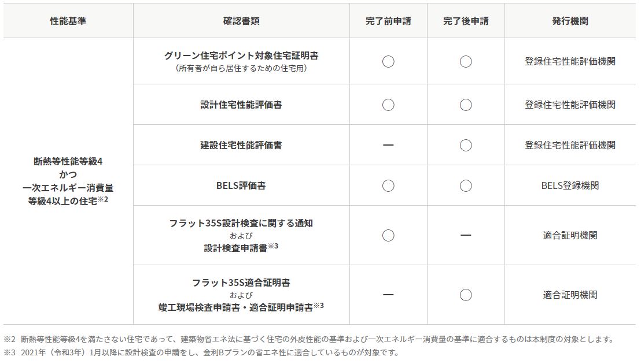Viewport: 641px width, 364px height.
Task: Select the 竣工現場検査申請書・適合証明申請書 text
Action: pos(236,307)
